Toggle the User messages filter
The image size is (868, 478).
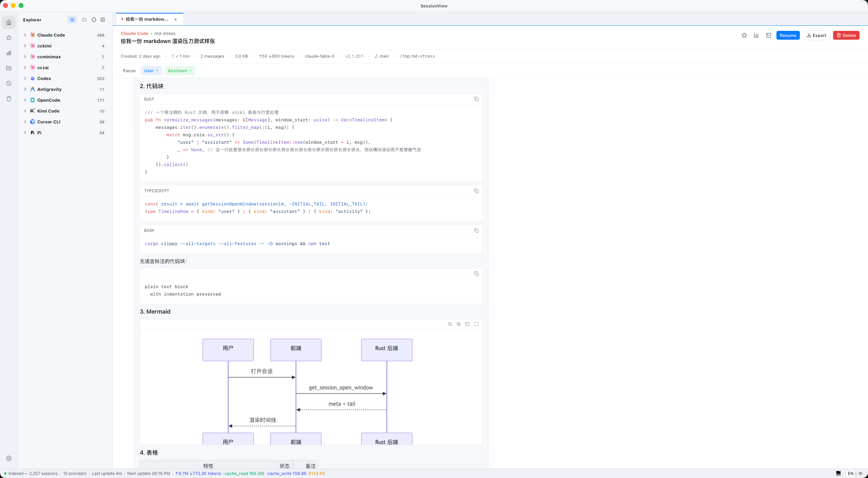click(x=151, y=71)
